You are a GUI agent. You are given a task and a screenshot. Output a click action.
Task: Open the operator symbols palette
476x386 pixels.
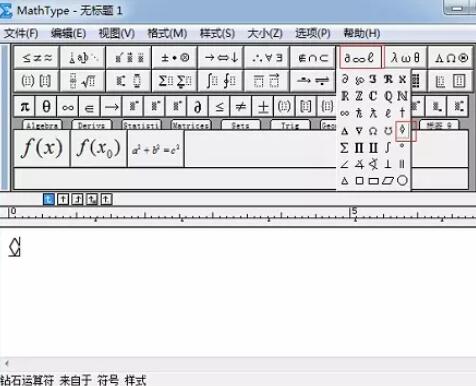175,58
